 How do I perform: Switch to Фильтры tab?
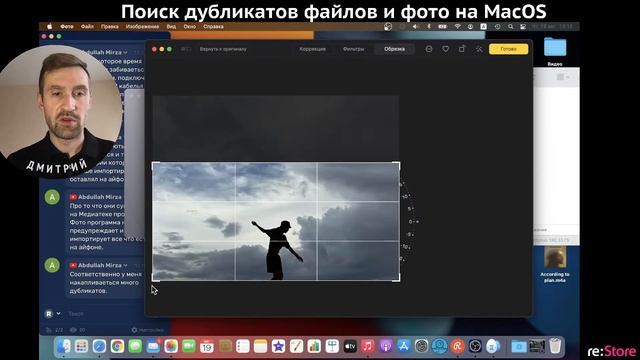tap(353, 49)
